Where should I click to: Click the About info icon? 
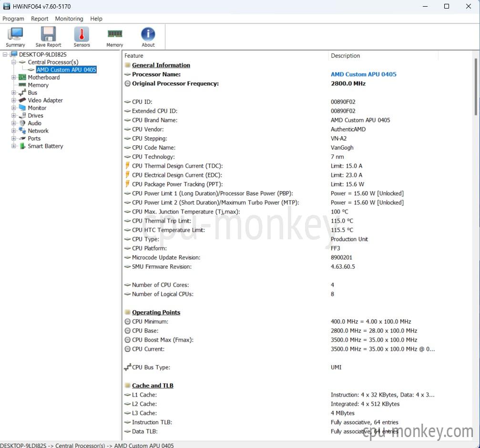tap(148, 34)
